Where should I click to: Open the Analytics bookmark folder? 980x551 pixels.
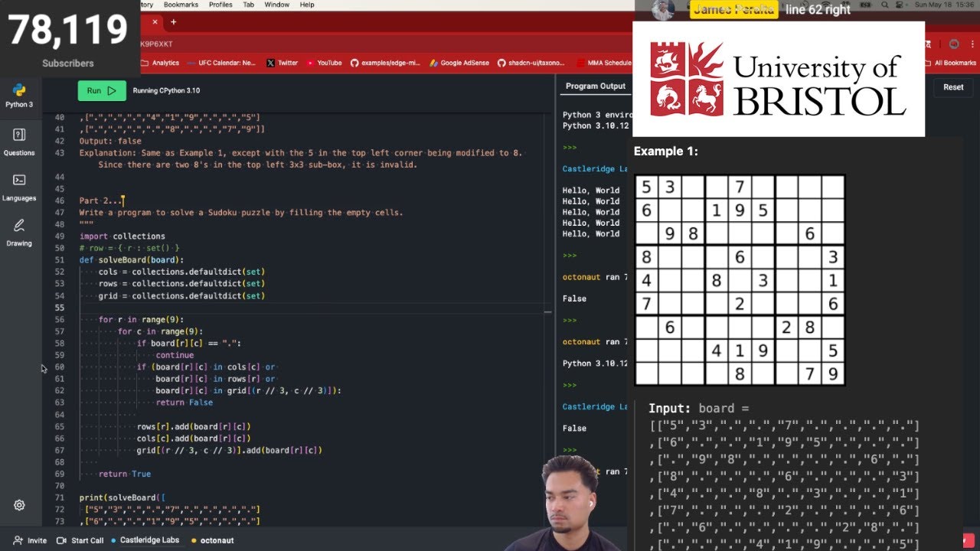click(x=160, y=63)
